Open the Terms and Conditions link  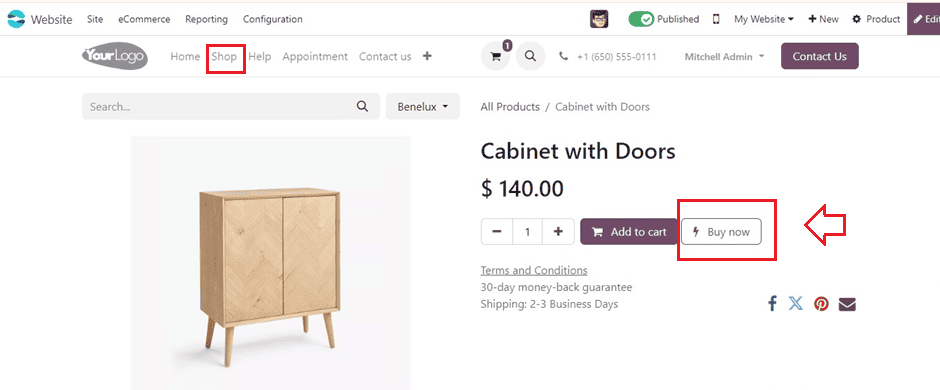click(x=534, y=270)
